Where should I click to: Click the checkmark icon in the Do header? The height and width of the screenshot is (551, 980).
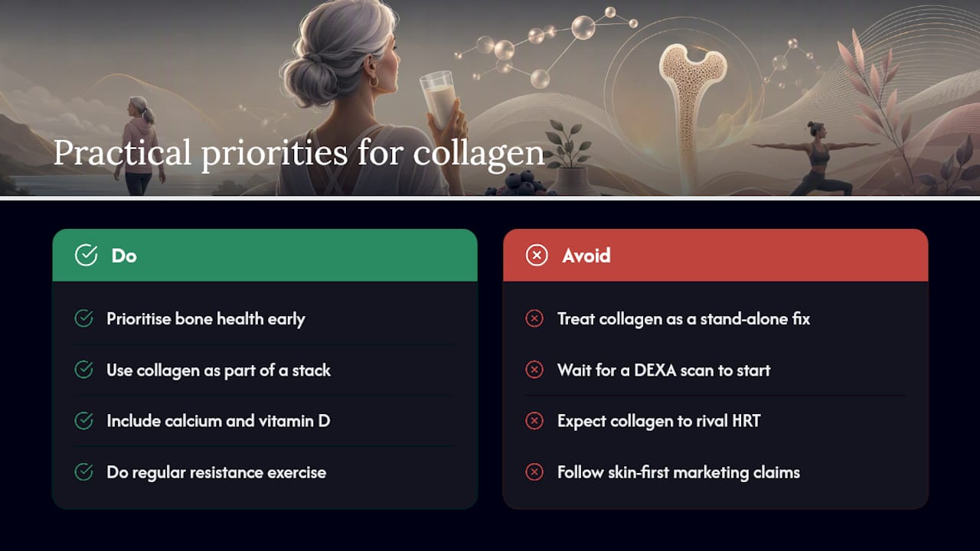(86, 256)
